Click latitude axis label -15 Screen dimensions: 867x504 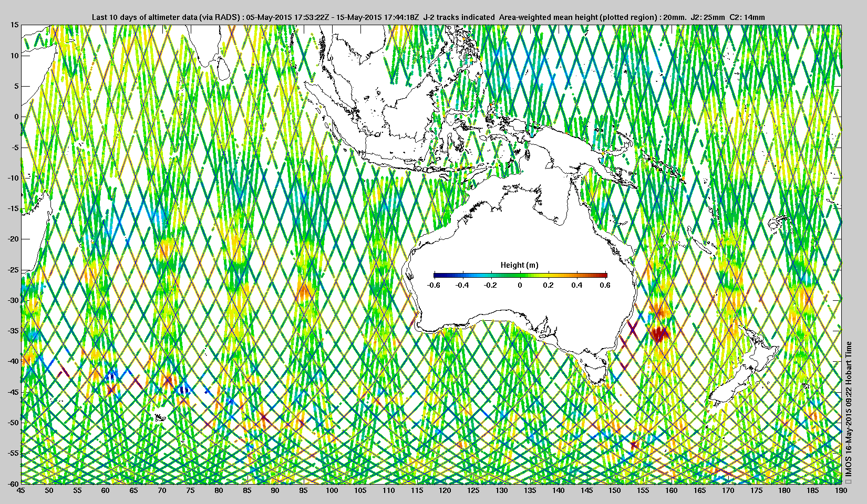[x=13, y=208]
